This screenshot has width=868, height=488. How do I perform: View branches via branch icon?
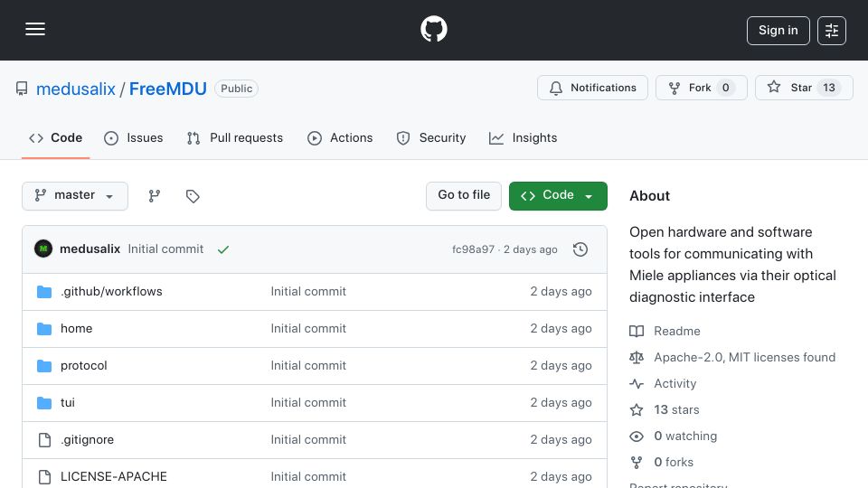(155, 196)
